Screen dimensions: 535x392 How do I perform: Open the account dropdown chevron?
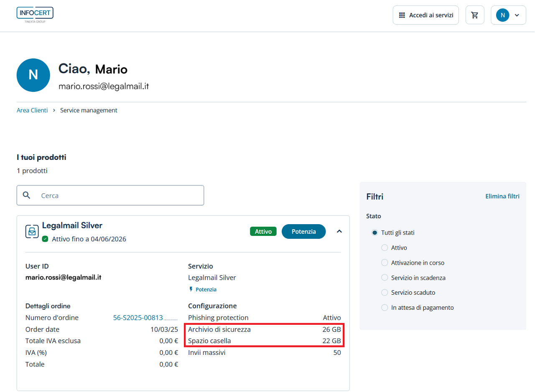tap(517, 15)
